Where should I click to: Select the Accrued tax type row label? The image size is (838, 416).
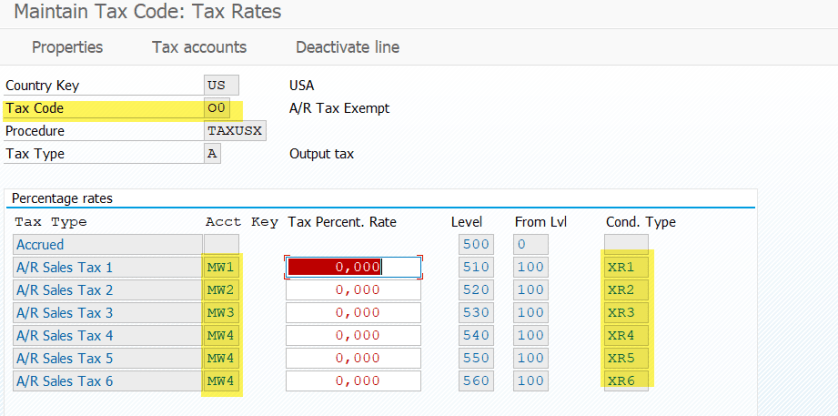[105, 244]
